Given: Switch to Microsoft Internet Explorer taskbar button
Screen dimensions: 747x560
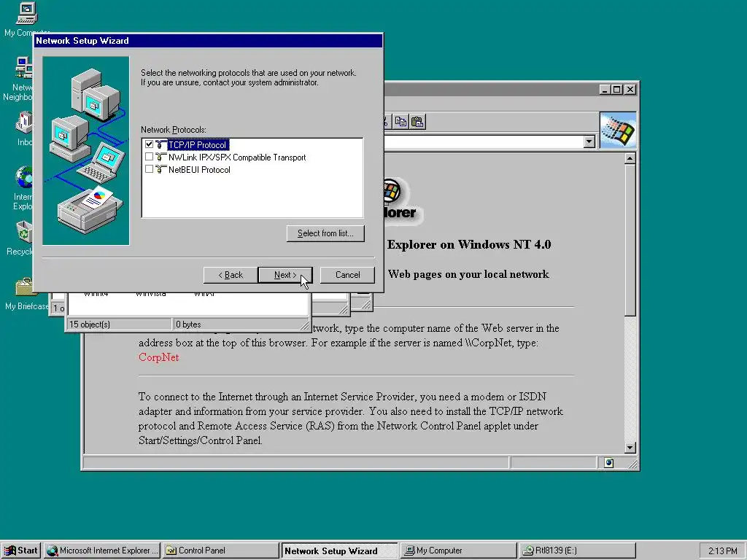Looking at the screenshot, I should point(102,551).
